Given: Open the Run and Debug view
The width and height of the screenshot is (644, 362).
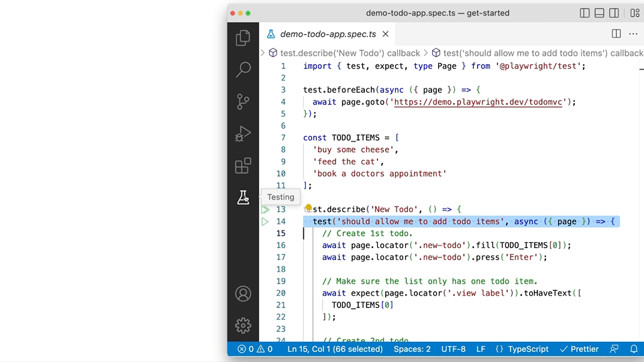Looking at the screenshot, I should [243, 133].
